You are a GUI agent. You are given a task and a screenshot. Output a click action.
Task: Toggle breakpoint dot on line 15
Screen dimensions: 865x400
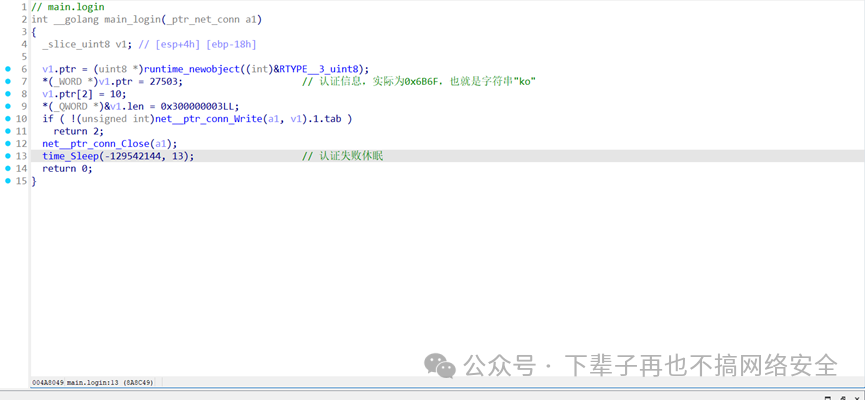pos(8,181)
